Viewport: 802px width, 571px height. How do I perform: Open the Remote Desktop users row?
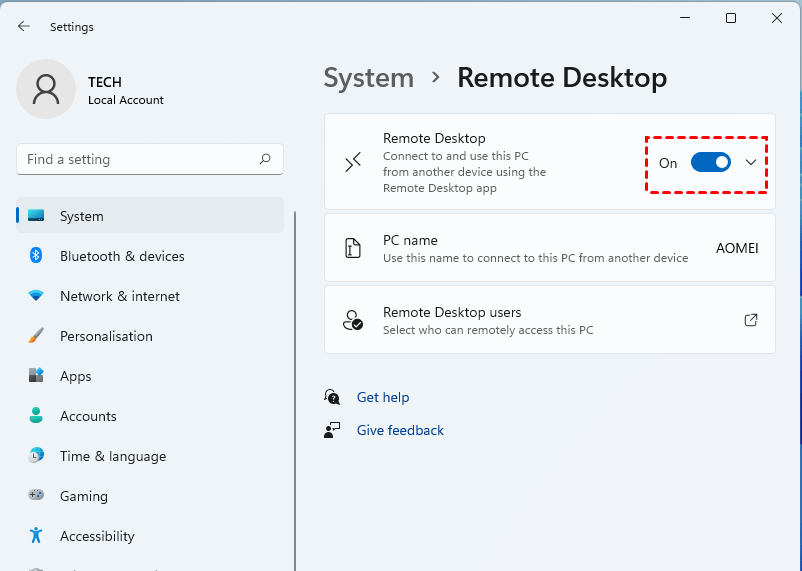[x=550, y=320]
